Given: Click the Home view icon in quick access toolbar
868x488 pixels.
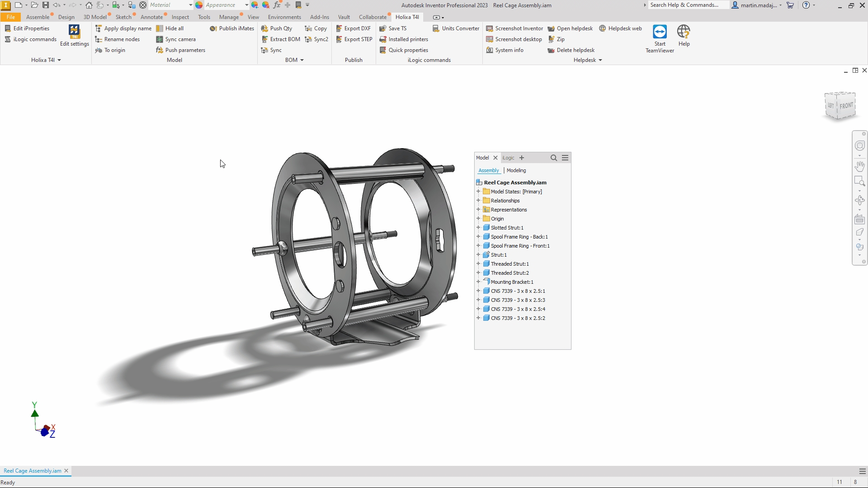Looking at the screenshot, I should pos(89,5).
